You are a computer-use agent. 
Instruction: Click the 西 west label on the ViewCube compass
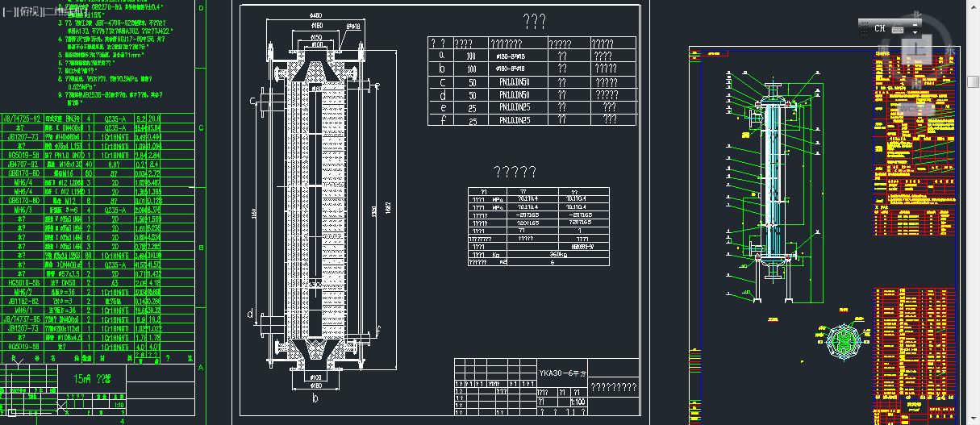coord(885,49)
